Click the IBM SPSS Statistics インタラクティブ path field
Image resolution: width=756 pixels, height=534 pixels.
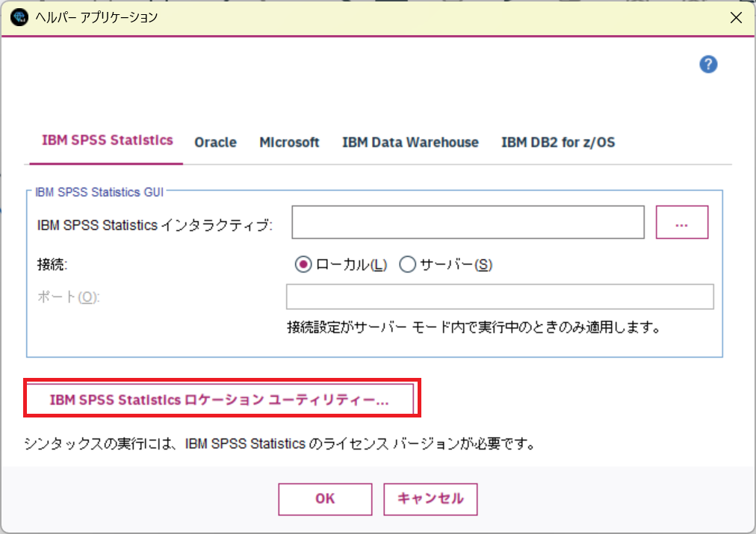click(468, 222)
